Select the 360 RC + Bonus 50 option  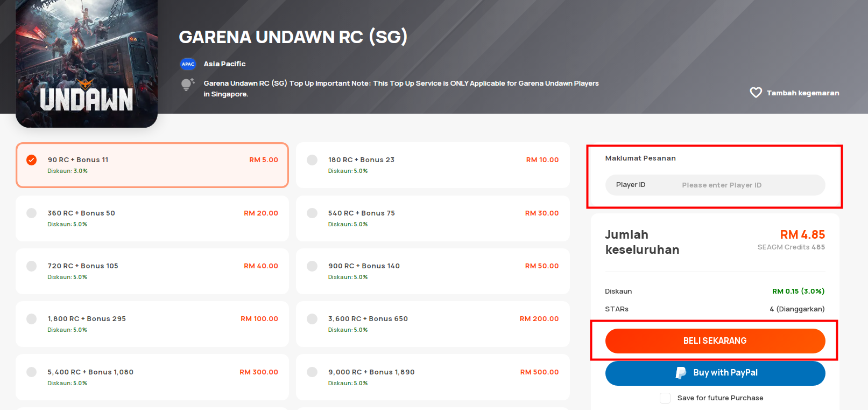[x=152, y=218]
